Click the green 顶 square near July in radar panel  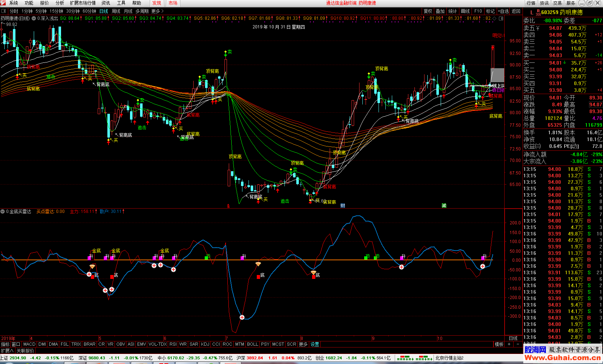(207, 257)
